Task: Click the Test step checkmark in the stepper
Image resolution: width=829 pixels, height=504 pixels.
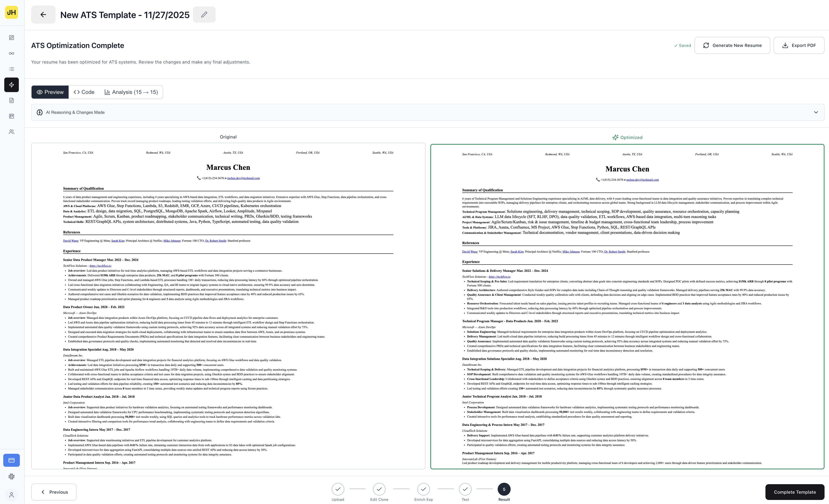Action: 465,489
